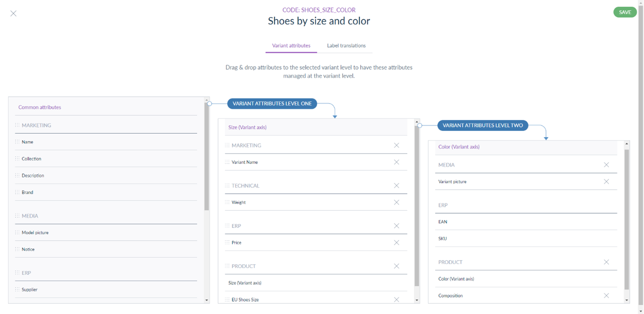
Task: Remove Variant Name attribute from level one
Action: click(x=396, y=162)
